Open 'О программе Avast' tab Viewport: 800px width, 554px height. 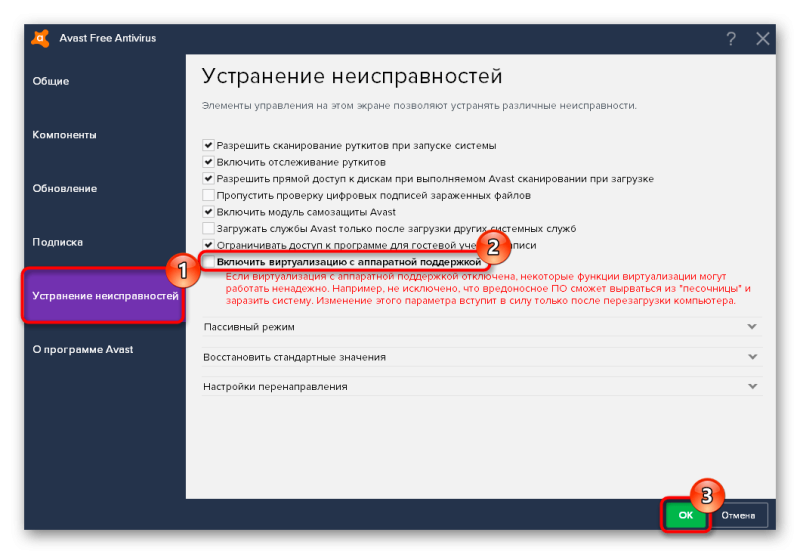click(105, 349)
